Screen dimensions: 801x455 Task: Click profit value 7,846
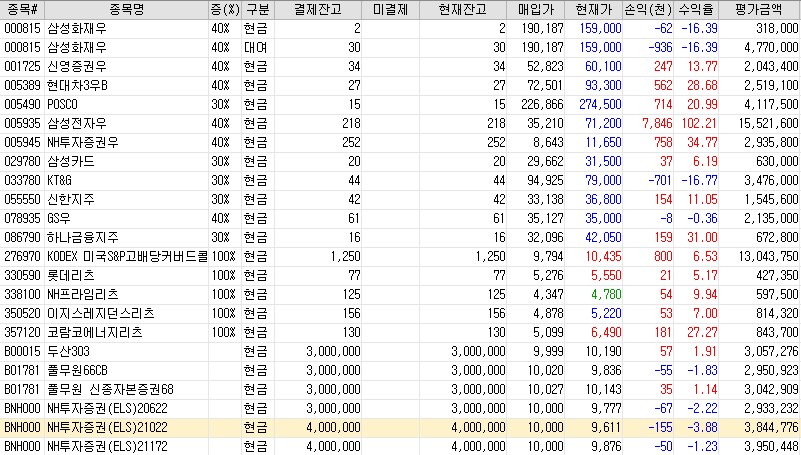point(657,124)
